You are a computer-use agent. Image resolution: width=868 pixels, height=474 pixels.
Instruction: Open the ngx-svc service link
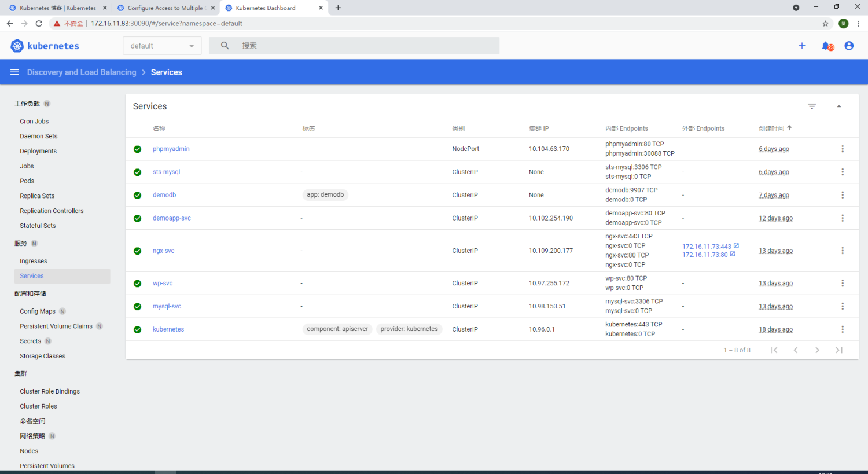[x=164, y=251]
